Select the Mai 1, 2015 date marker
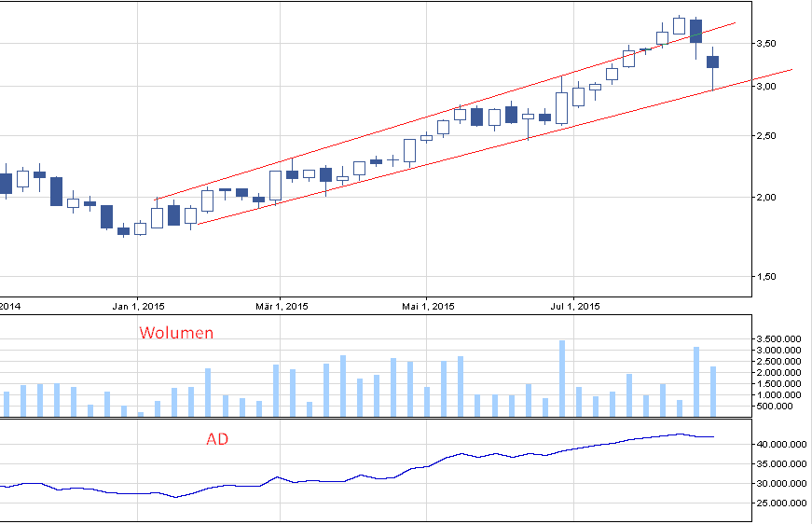The width and height of the screenshot is (812, 524). pyautogui.click(x=428, y=305)
